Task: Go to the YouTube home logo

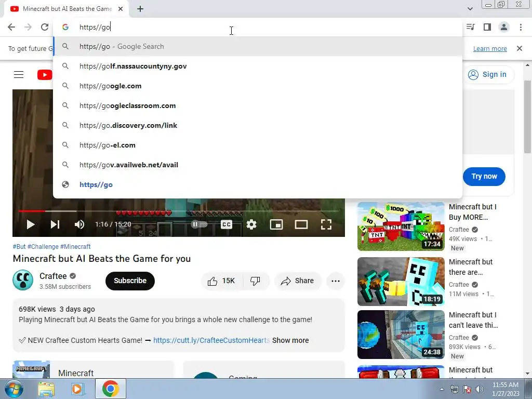Action: pyautogui.click(x=45, y=75)
